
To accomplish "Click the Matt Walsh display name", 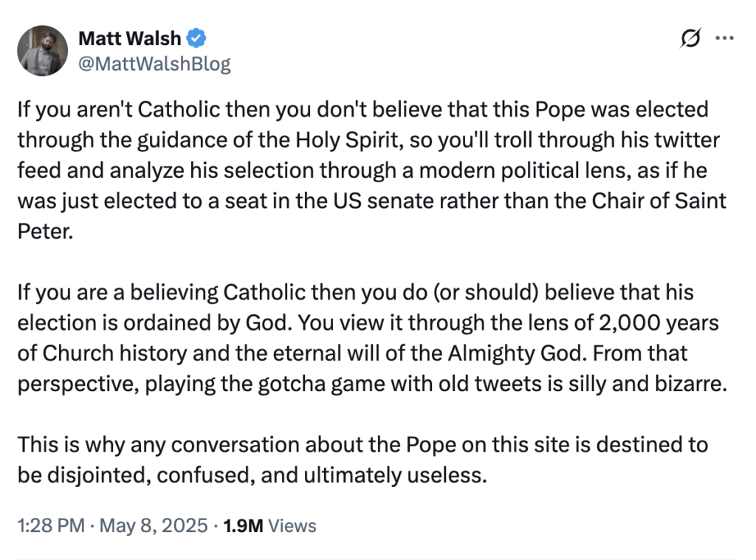I will click(x=128, y=38).
